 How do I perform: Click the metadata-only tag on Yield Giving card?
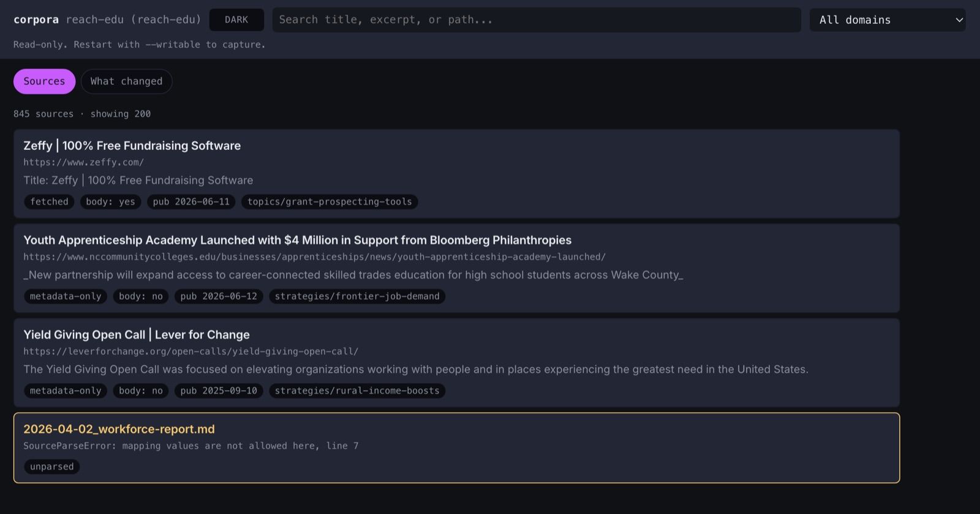click(66, 391)
